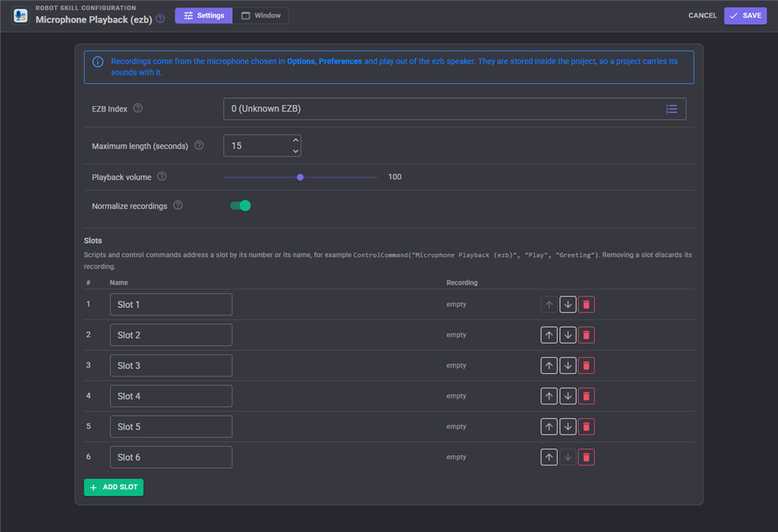Image resolution: width=778 pixels, height=532 pixels.
Task: Move Slot 2 down
Action: [x=568, y=335]
